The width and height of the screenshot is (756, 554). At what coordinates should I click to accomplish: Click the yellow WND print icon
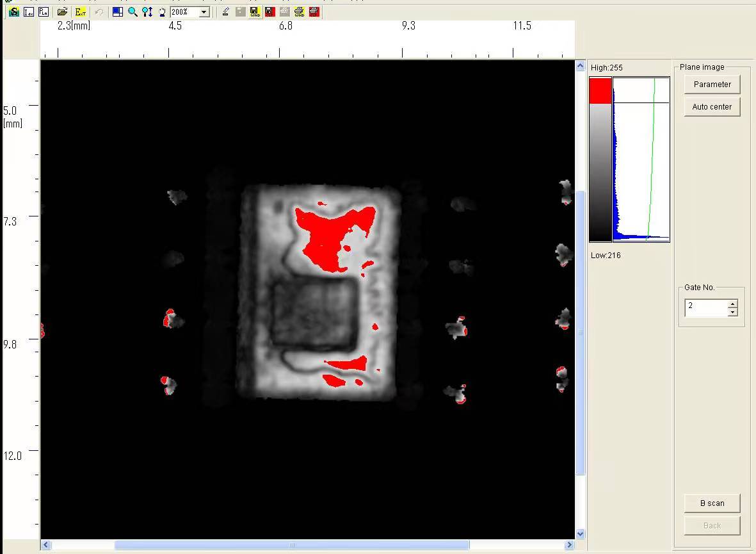[x=299, y=12]
